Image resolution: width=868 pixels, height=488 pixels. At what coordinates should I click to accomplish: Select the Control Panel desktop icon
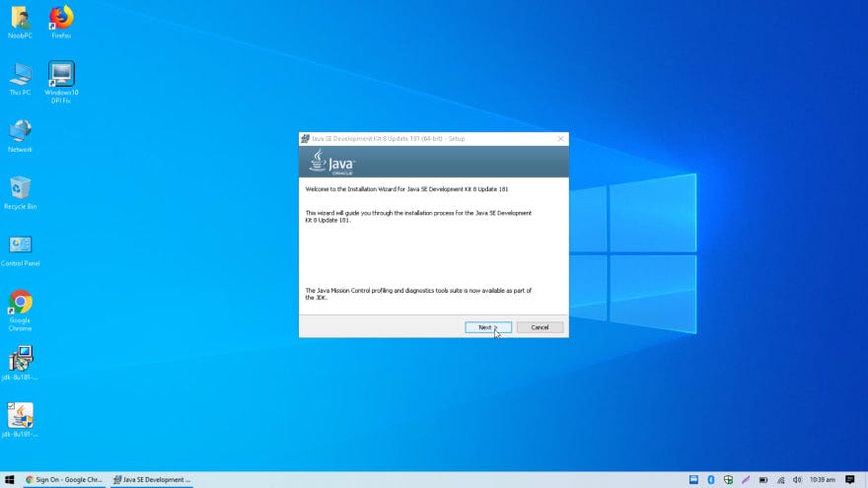pyautogui.click(x=20, y=250)
